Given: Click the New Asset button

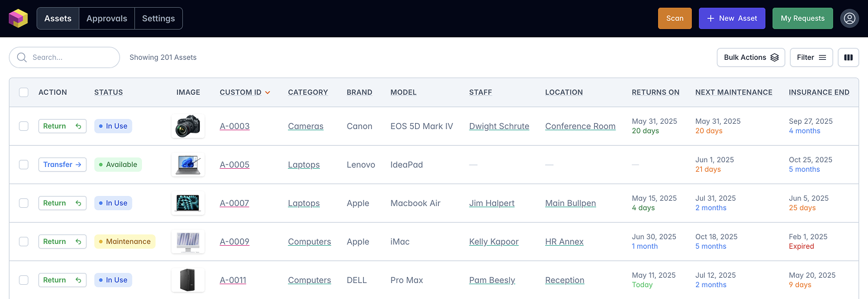Looking at the screenshot, I should [732, 18].
